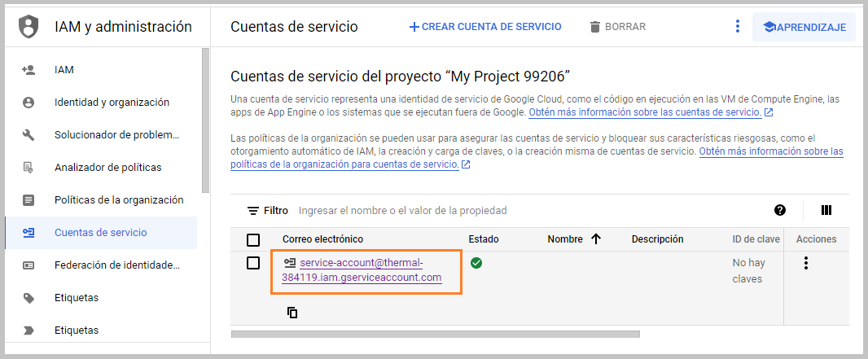Click the Descripción column header
This screenshot has width=868, height=359.
click(x=658, y=239)
